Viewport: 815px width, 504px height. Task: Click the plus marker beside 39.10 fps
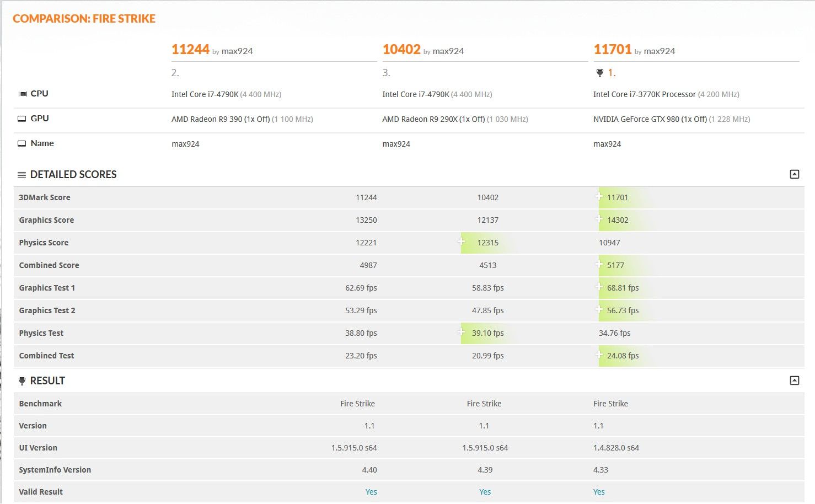coord(461,331)
